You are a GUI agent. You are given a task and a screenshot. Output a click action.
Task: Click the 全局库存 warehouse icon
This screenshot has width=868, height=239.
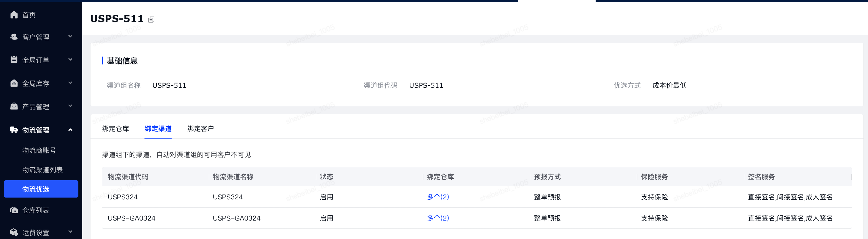coord(14,83)
